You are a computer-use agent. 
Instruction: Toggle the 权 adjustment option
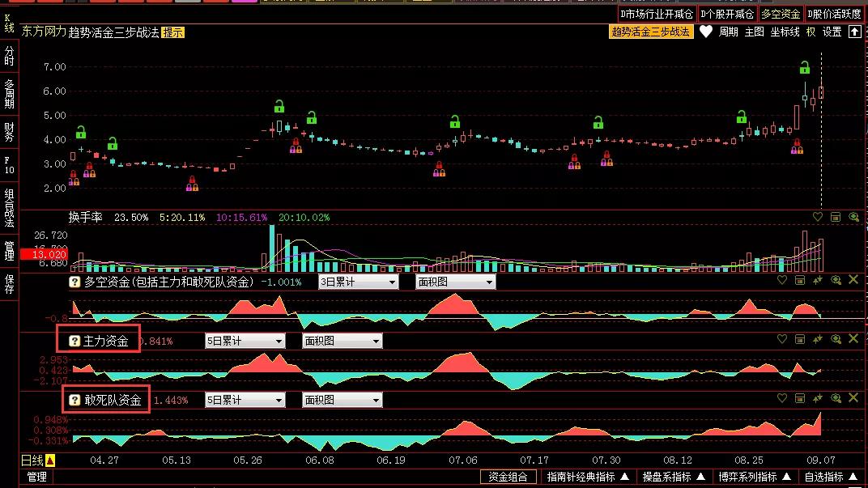[811, 32]
